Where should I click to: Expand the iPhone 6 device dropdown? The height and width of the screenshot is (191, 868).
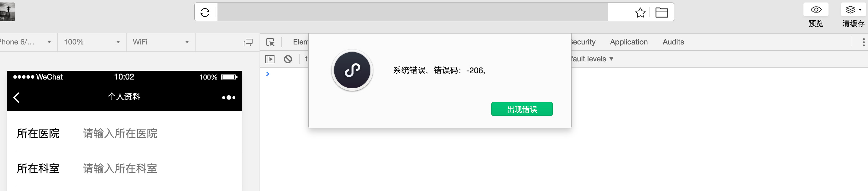(x=26, y=42)
